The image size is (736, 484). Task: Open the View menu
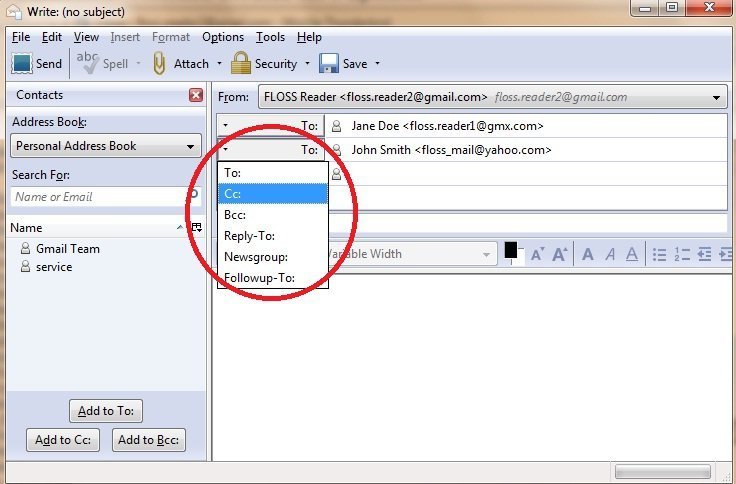pyautogui.click(x=86, y=37)
